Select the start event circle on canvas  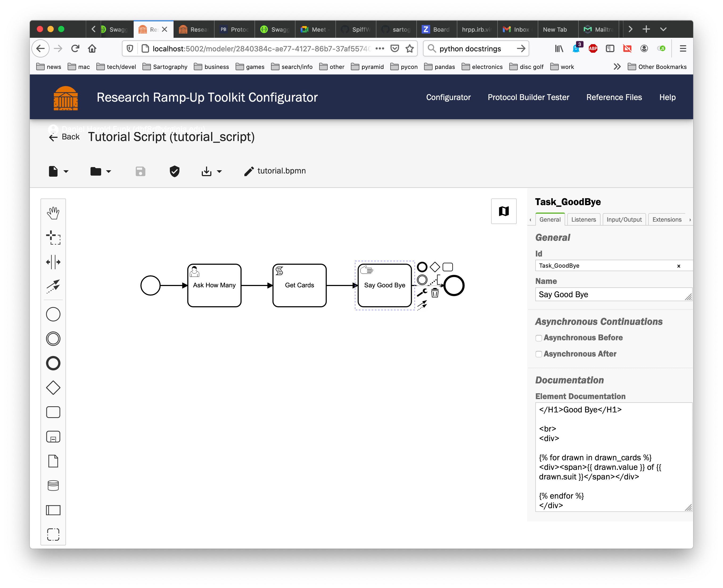(x=150, y=285)
